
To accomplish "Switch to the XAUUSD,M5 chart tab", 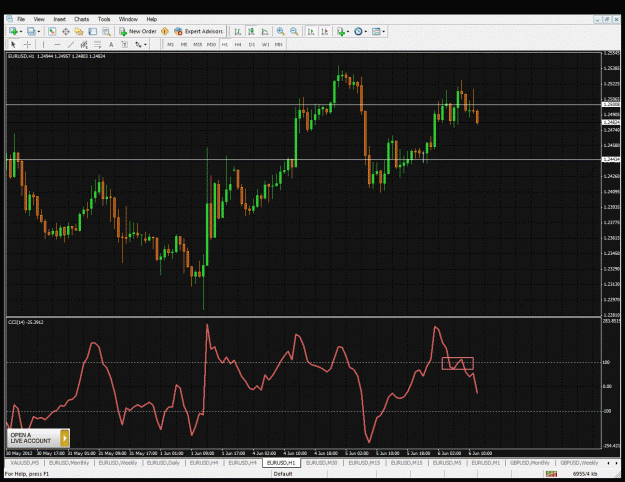I will point(25,463).
